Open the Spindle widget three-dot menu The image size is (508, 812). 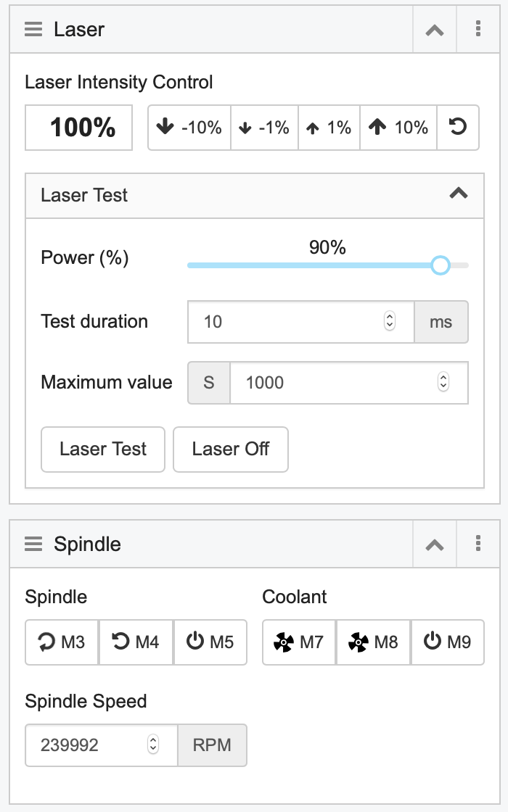click(478, 544)
